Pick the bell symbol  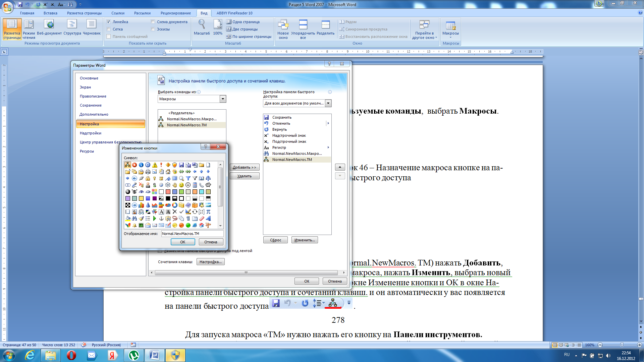tap(135, 225)
